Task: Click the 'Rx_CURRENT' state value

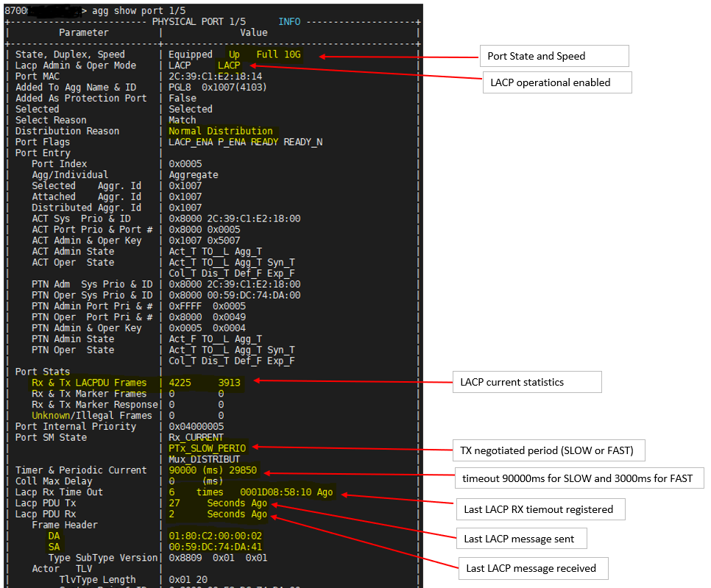Action: (x=197, y=437)
